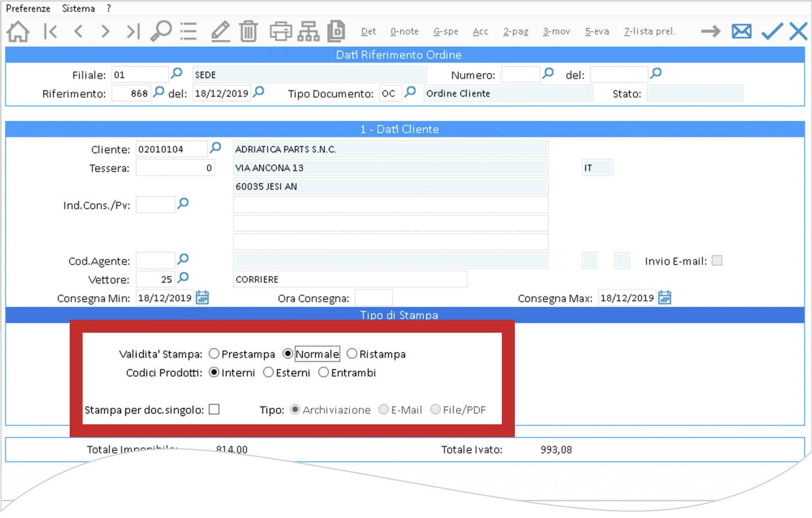Image resolution: width=812 pixels, height=518 pixels.
Task: Confirm with the checkmark icon
Action: [772, 32]
